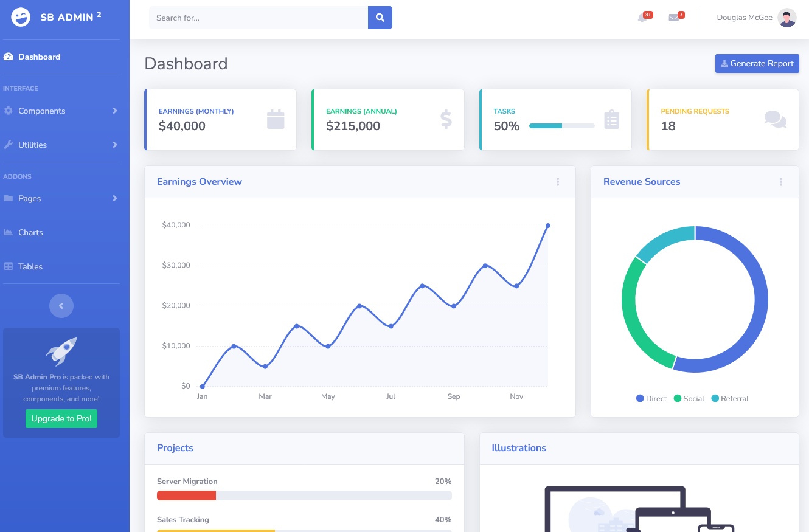Open the messages envelope icon

tap(673, 18)
